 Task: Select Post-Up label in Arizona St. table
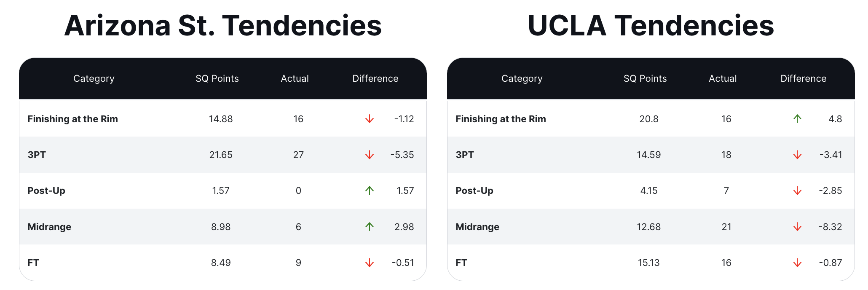pyautogui.click(x=46, y=191)
